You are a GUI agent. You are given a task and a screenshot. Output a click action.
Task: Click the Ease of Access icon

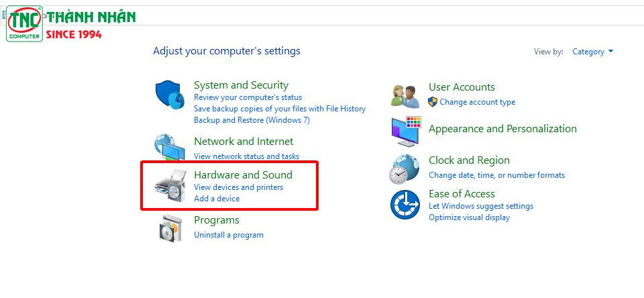[405, 204]
